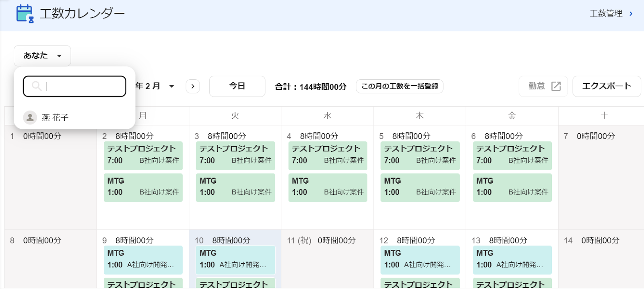
Task: Click この月の工数を一括登録 button
Action: click(x=400, y=86)
